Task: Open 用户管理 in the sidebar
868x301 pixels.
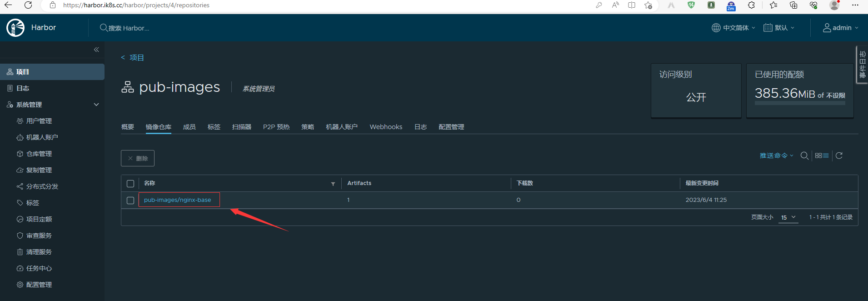Action: click(x=39, y=121)
